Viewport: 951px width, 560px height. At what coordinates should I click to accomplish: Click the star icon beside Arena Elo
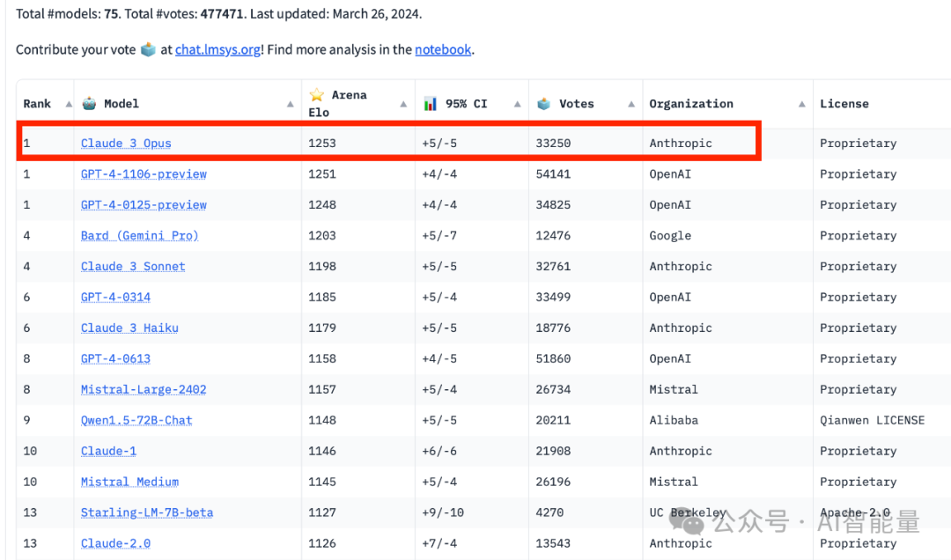(x=317, y=95)
